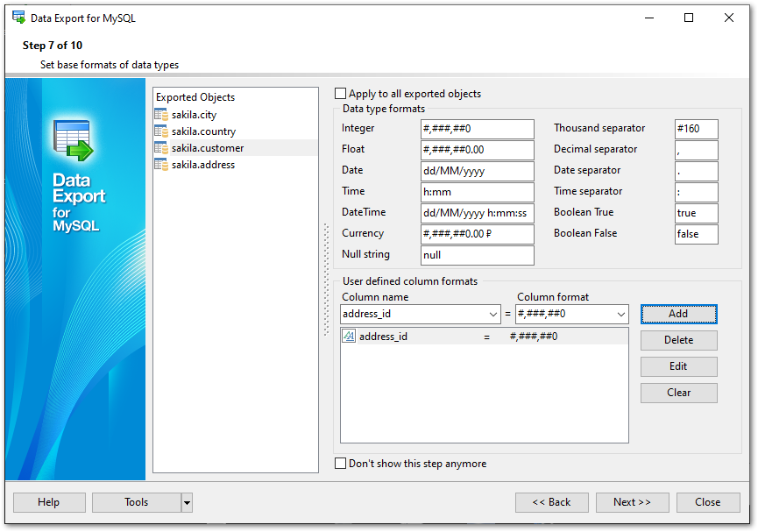Minimize the Data Export window
This screenshot has height=532, width=758.
click(649, 18)
